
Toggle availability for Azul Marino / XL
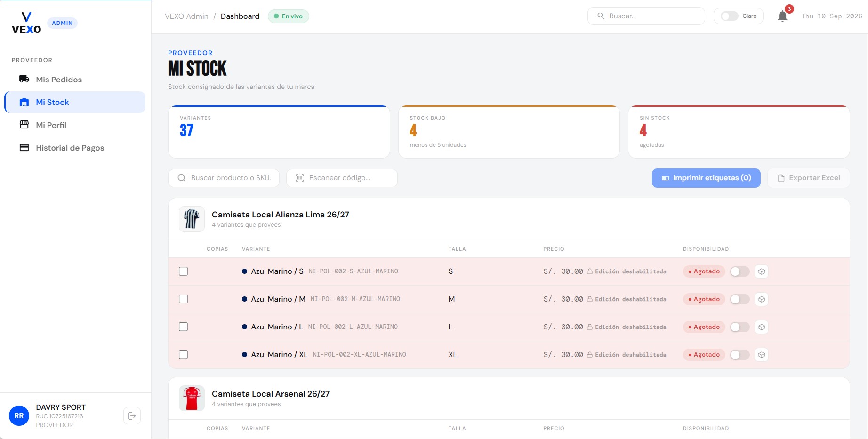click(x=739, y=355)
